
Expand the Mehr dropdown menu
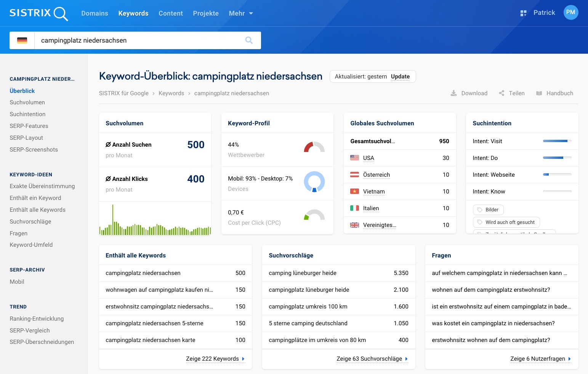click(x=241, y=13)
